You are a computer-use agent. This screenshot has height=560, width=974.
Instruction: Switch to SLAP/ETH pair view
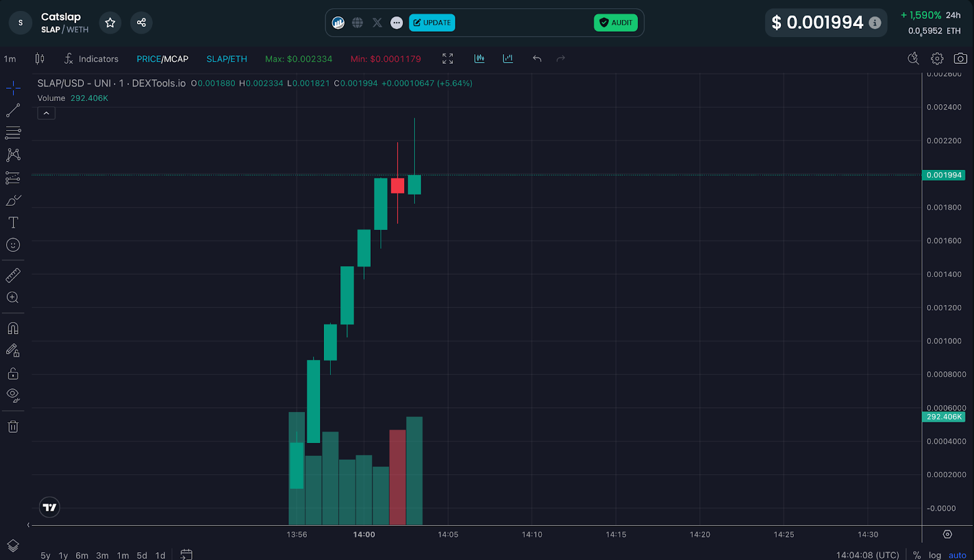(x=226, y=59)
